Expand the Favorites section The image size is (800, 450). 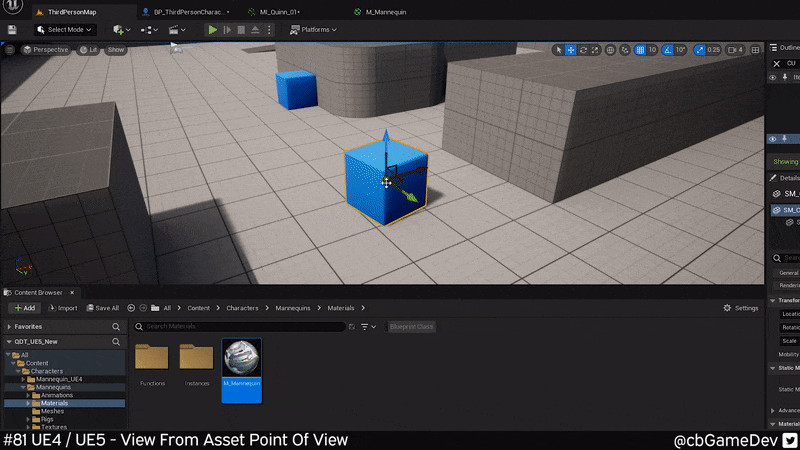[x=9, y=327]
